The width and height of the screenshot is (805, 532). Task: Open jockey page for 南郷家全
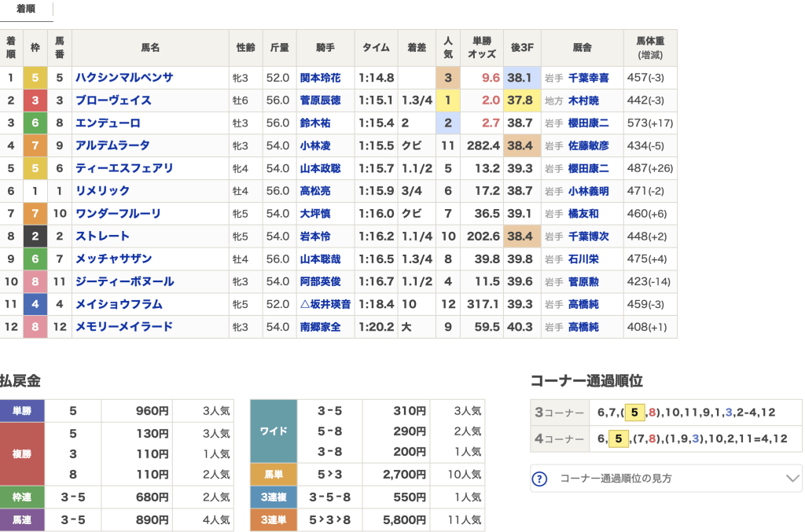321,326
